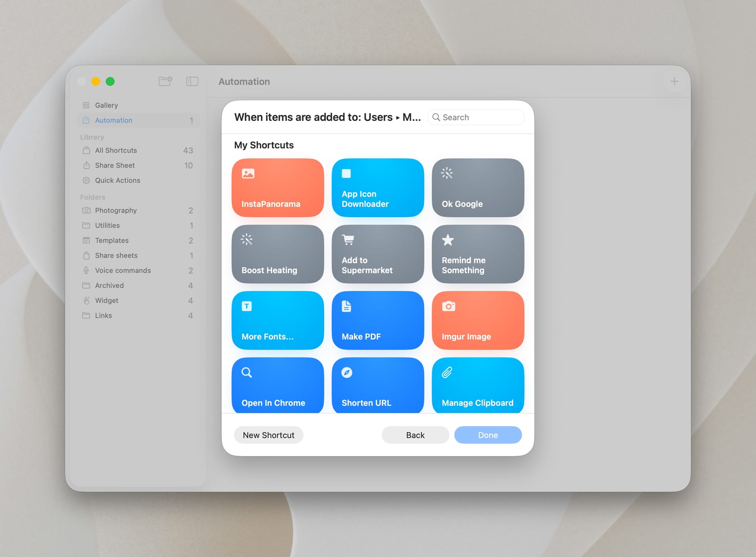Select the Gallery sidebar icon

[86, 105]
